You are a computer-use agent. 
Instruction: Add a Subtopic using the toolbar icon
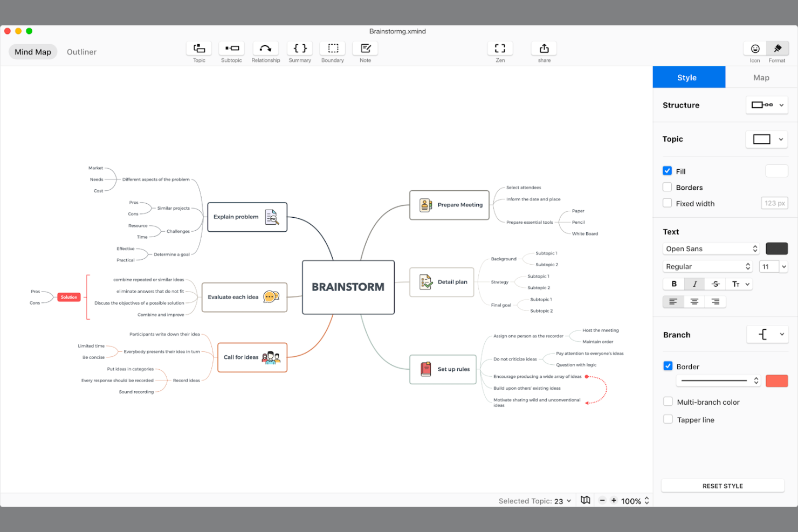click(x=231, y=51)
